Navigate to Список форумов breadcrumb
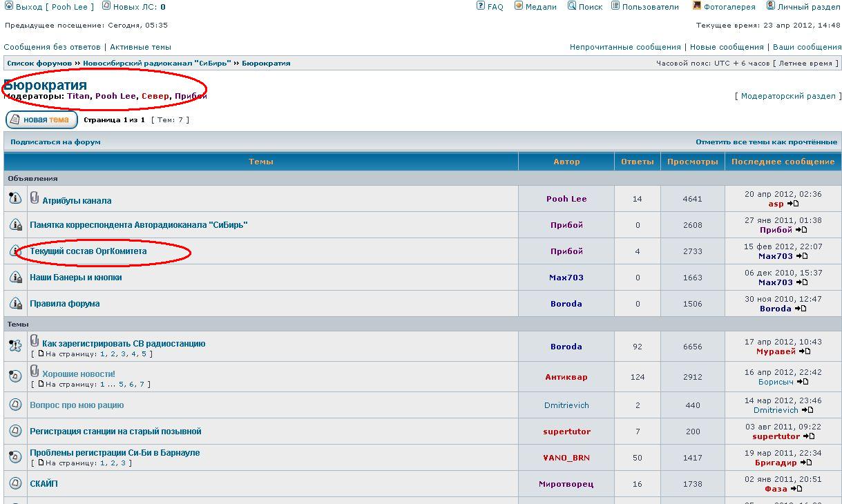Viewport: 842px width, 504px height. (39, 63)
